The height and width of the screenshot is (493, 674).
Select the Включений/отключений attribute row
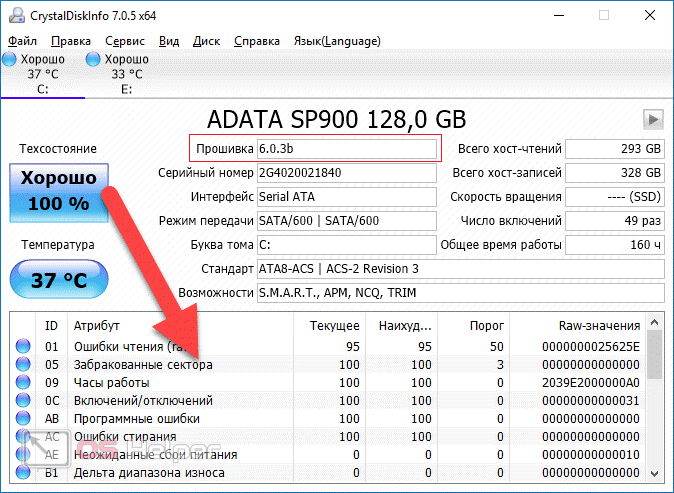[329, 401]
